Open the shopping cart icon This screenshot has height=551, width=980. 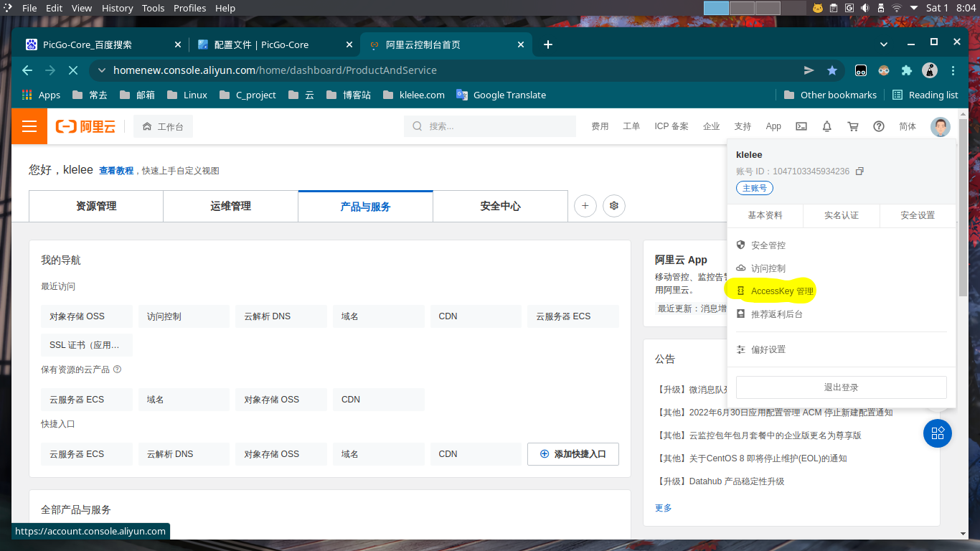[853, 126]
